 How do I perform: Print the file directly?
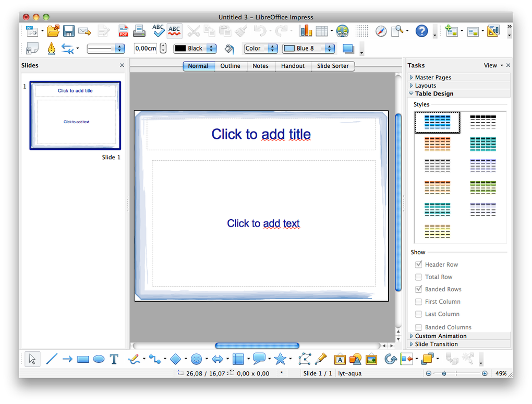point(139,31)
